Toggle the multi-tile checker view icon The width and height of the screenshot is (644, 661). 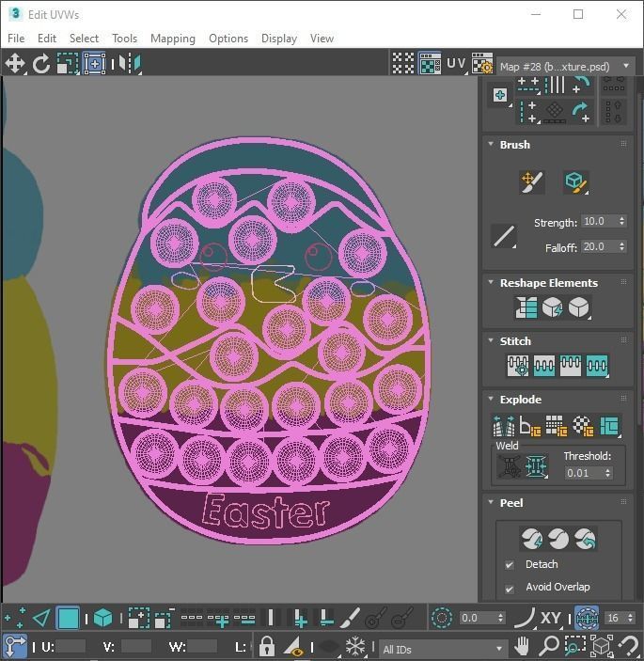point(403,64)
